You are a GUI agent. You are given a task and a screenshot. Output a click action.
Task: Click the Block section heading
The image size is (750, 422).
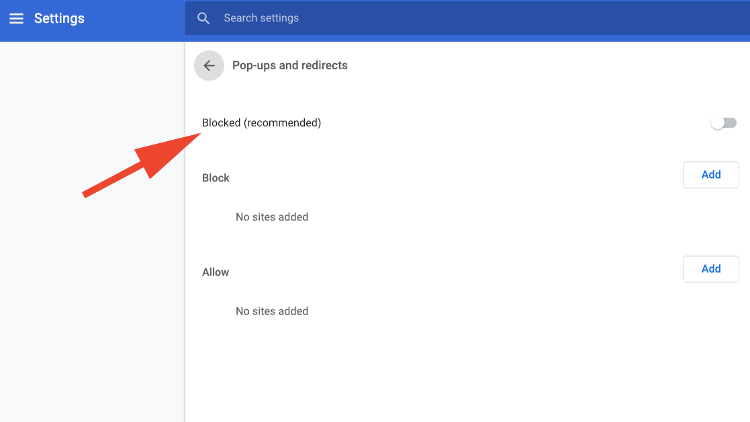tap(216, 178)
